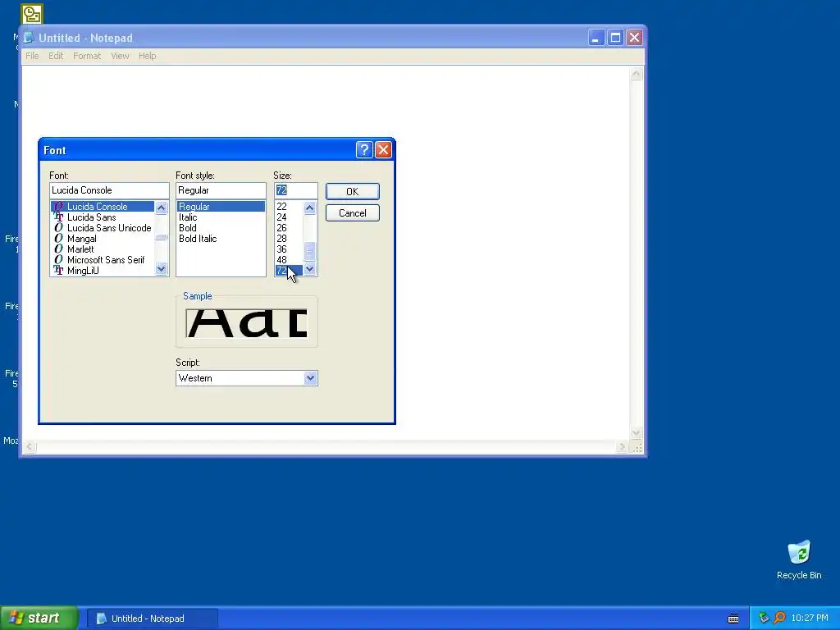This screenshot has width=840, height=630.
Task: Select Lucida Sans in the font list
Action: 92,217
